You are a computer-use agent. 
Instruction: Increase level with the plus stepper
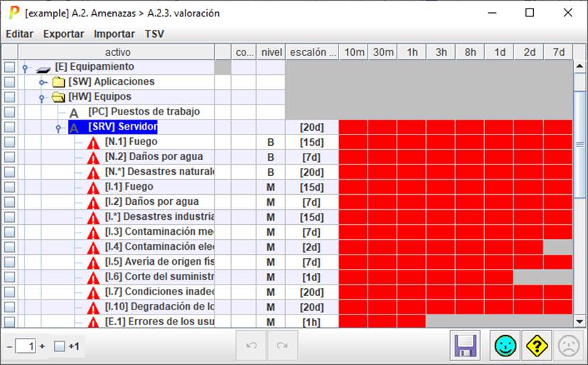coord(42,347)
